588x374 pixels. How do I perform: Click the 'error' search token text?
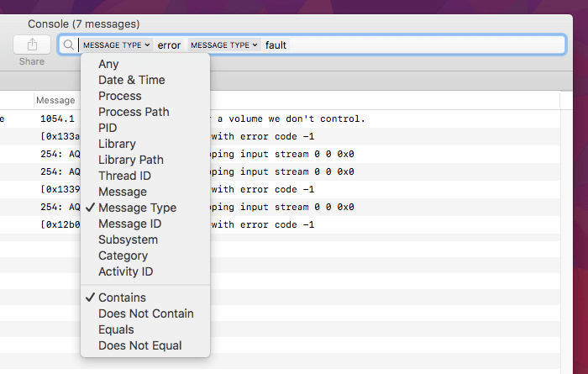[x=169, y=45]
